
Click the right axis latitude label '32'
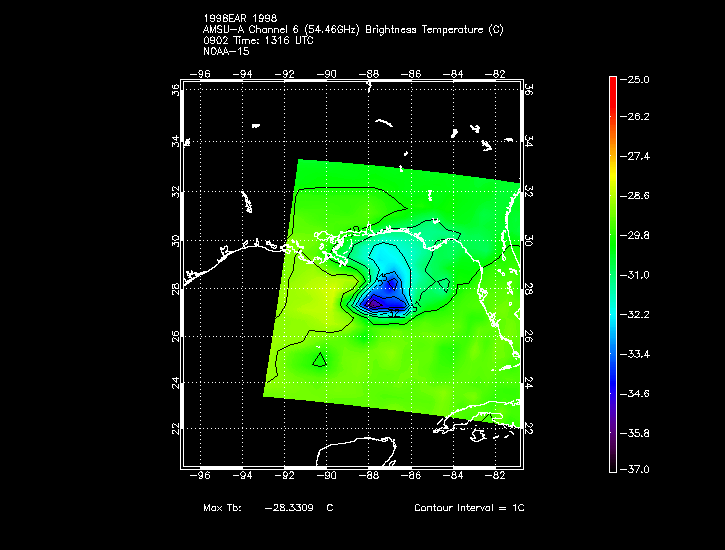coord(529,191)
